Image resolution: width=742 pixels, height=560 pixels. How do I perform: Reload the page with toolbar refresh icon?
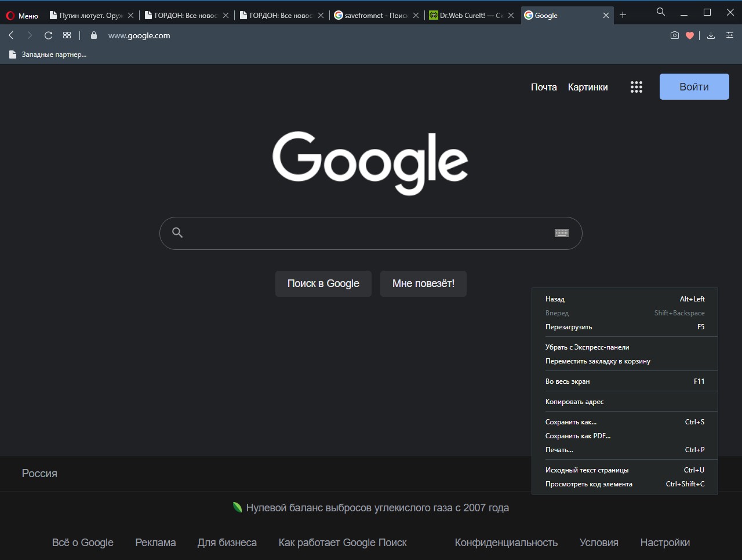coord(49,35)
